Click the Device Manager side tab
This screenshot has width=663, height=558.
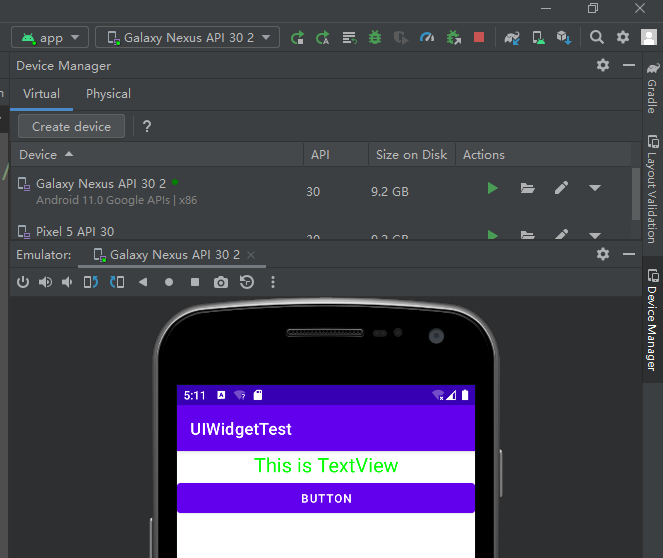[x=652, y=320]
